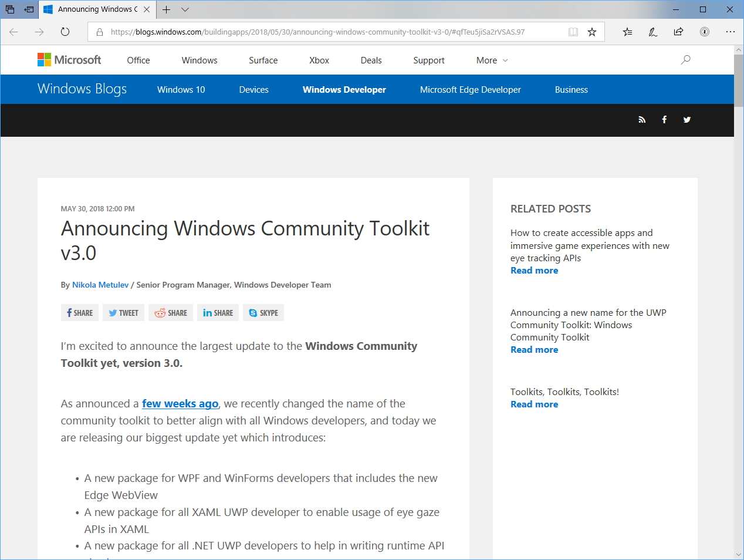Add page to favorites star
This screenshot has width=744, height=560.
click(592, 32)
